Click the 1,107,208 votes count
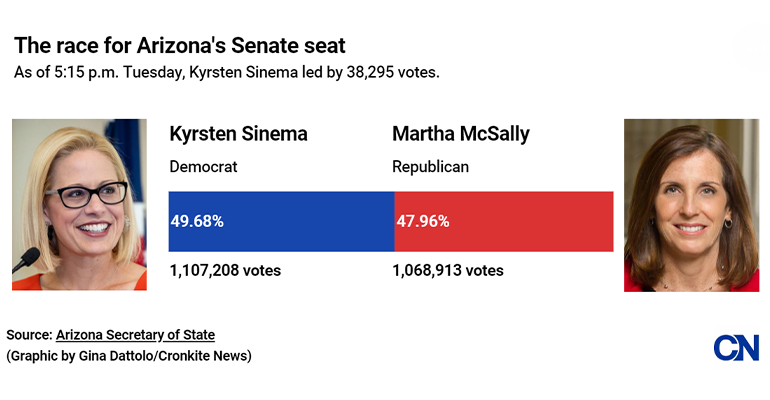This screenshot has width=770, height=400. pos(225,270)
